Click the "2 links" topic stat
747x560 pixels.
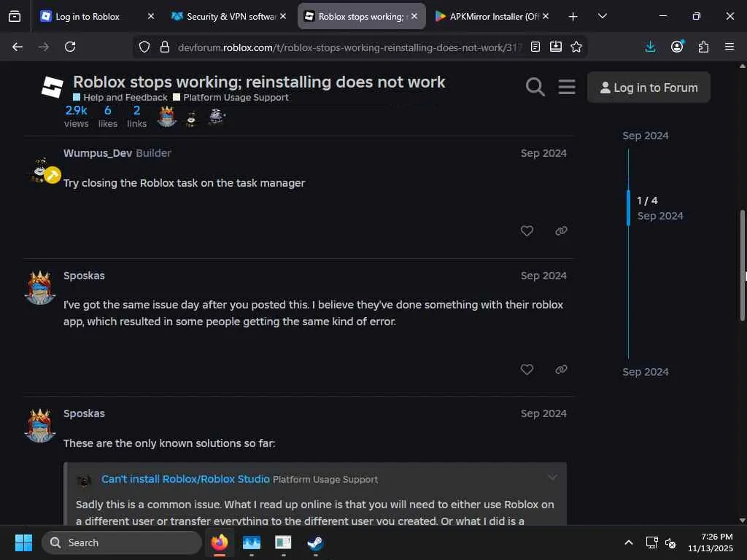[136, 117]
